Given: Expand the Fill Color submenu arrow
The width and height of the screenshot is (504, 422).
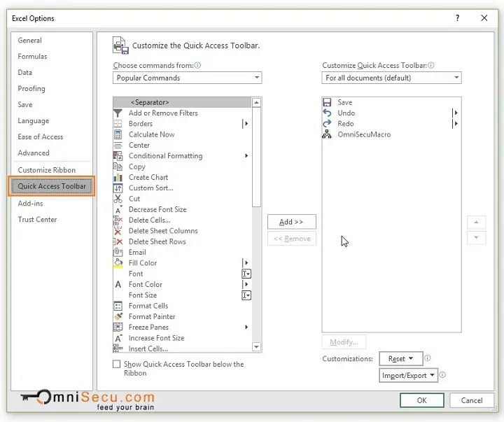Looking at the screenshot, I should coord(246,263).
